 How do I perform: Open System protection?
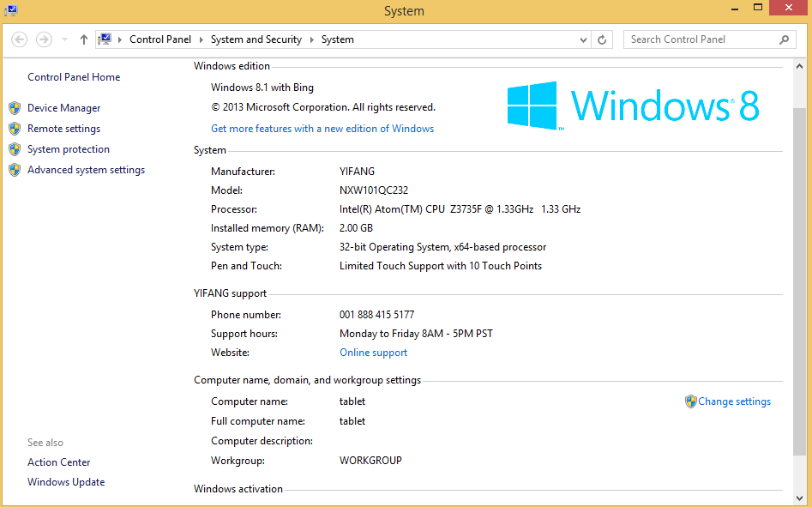(69, 149)
